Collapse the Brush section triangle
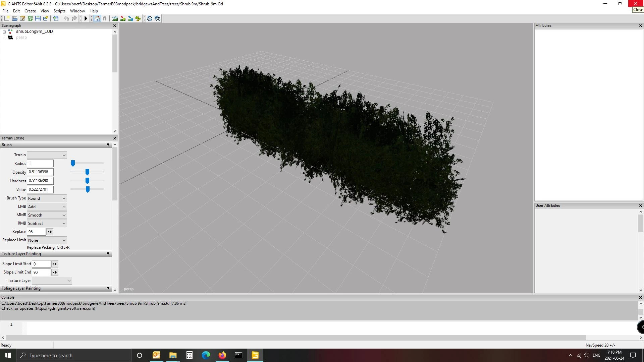The height and width of the screenshot is (362, 644). (x=108, y=145)
